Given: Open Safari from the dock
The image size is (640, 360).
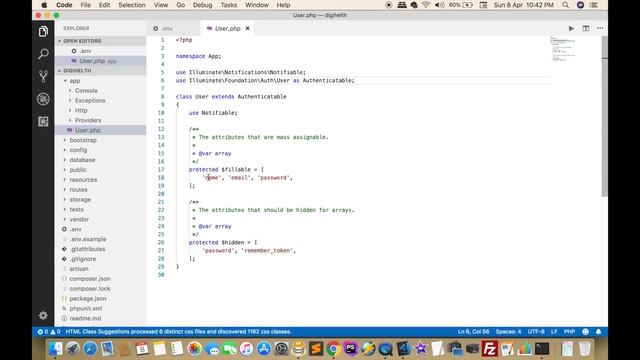Looking at the screenshot, I should point(90,349).
